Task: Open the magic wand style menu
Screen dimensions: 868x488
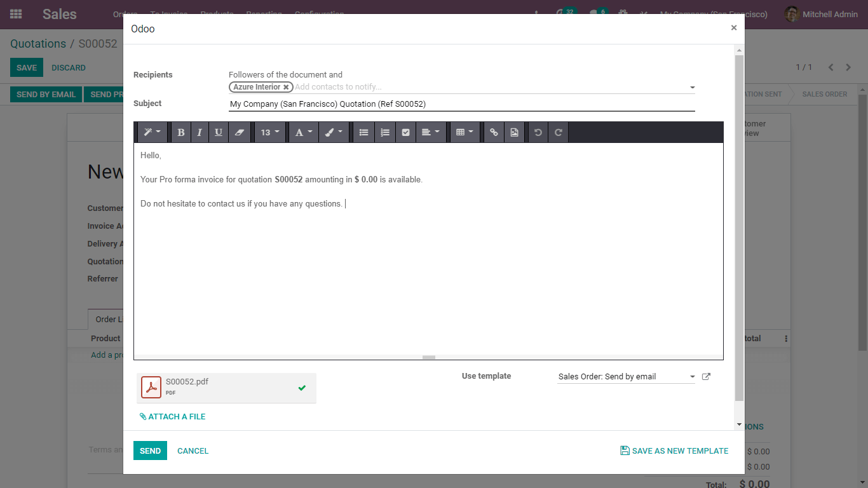Action: pos(152,132)
